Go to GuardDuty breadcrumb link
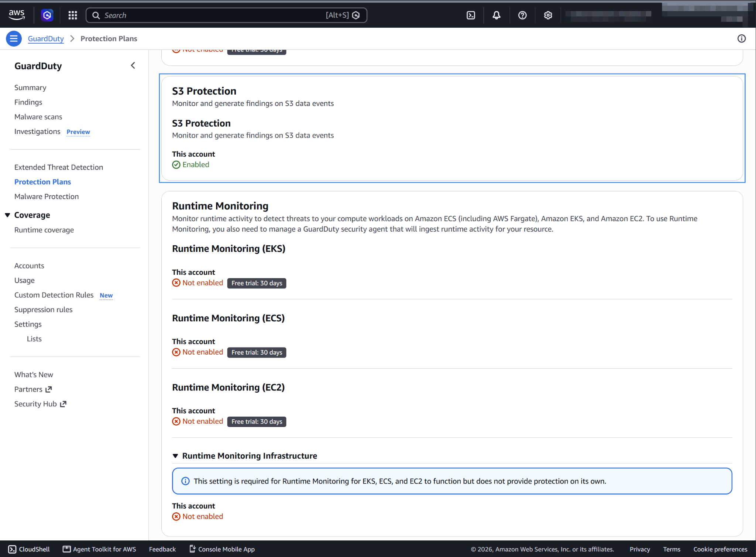756x557 pixels. point(46,38)
